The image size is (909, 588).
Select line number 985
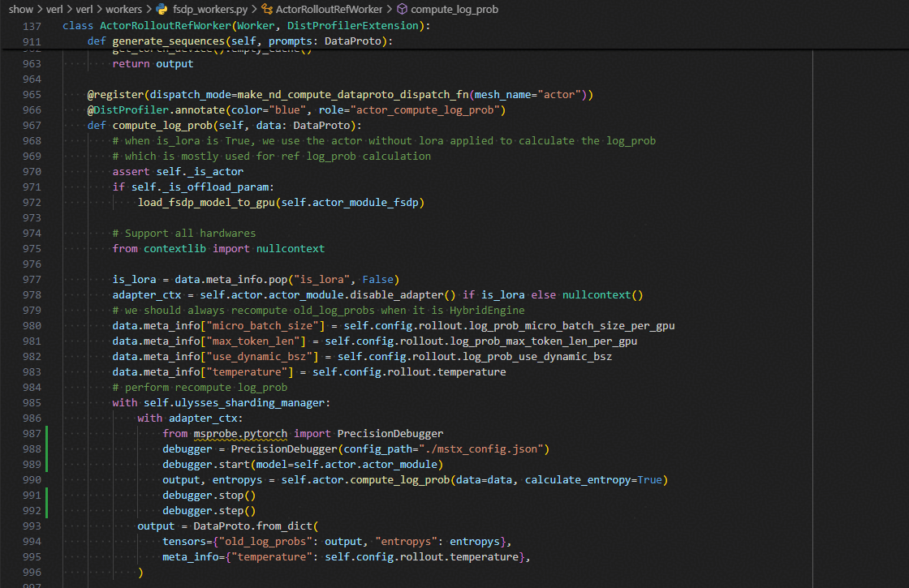(x=32, y=402)
